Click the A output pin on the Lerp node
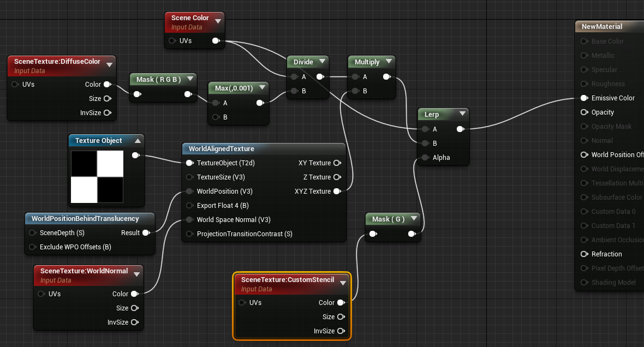This screenshot has height=347, width=644. click(x=461, y=129)
